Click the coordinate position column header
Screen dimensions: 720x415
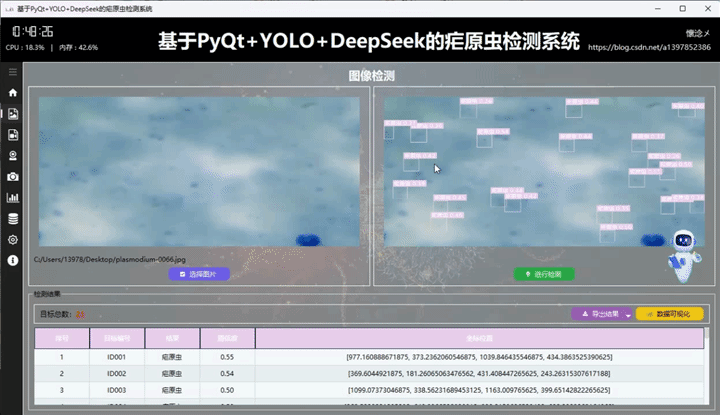479,338
